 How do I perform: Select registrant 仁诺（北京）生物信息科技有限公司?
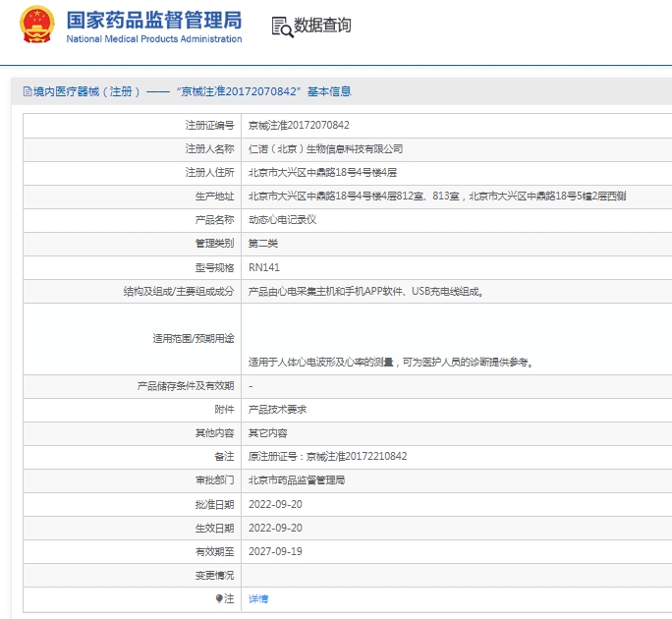(x=326, y=148)
